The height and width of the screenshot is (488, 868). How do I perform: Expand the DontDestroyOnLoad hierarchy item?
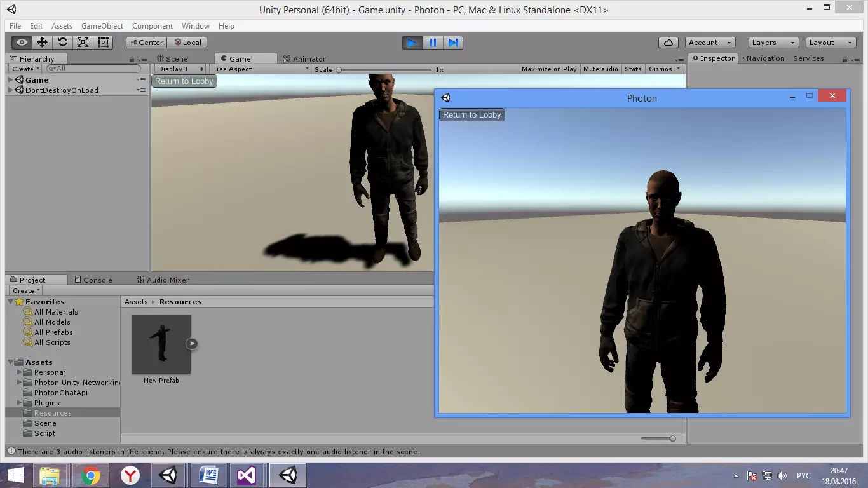click(x=11, y=90)
